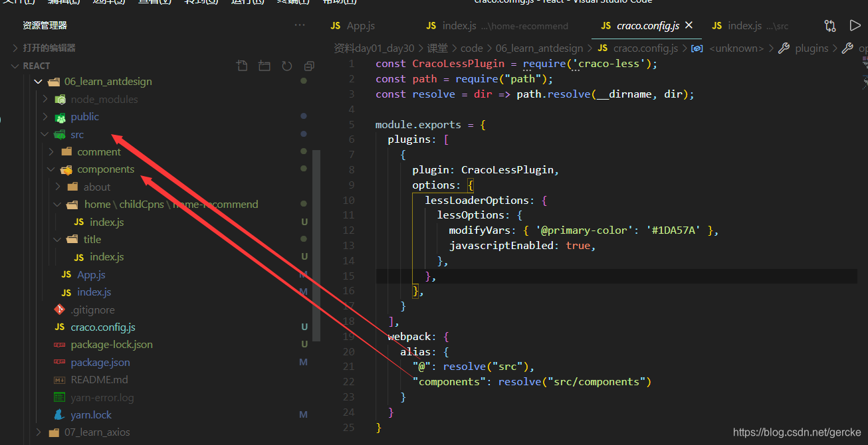Click line number 5 in the gutter
868x445 pixels.
tap(352, 125)
